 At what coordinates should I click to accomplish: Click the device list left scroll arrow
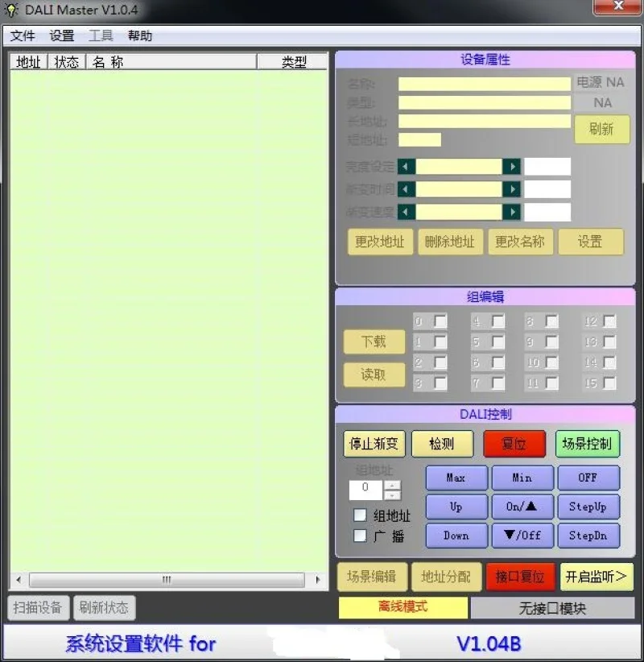pyautogui.click(x=19, y=580)
